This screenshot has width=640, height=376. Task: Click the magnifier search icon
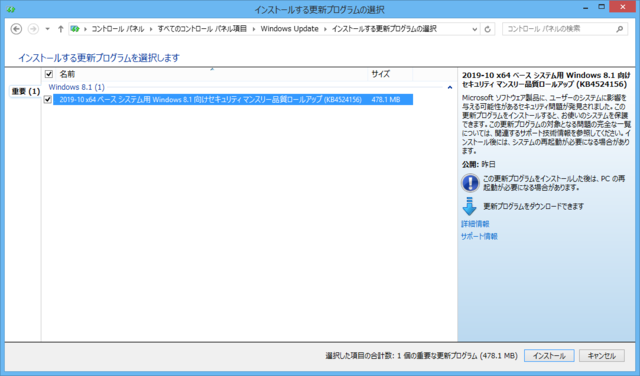(x=620, y=29)
